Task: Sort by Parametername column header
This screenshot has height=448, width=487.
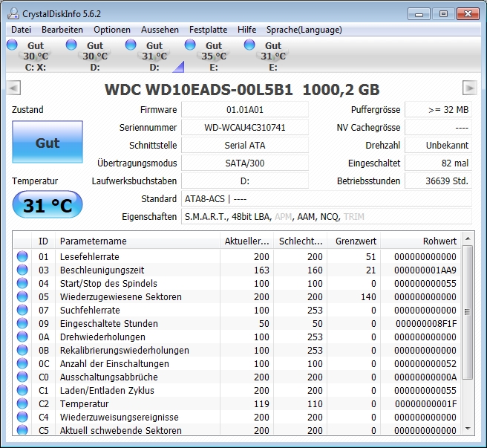Action: 137,241
